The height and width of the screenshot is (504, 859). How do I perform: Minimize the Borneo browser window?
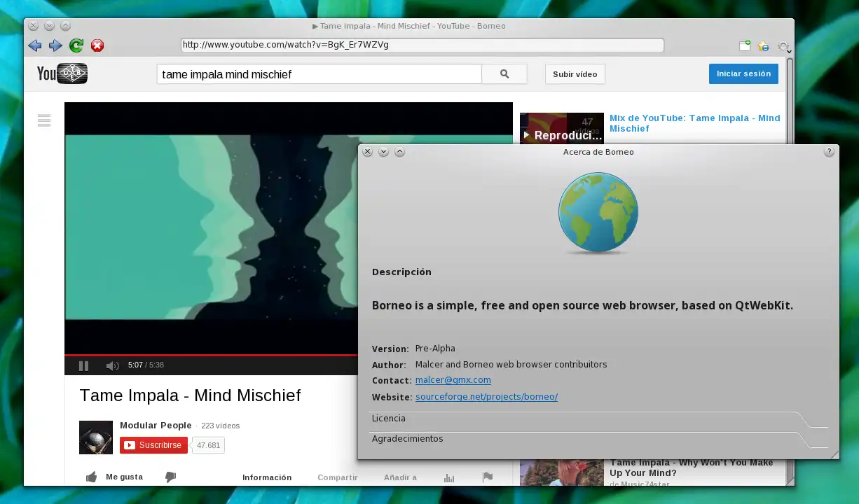pyautogui.click(x=49, y=26)
